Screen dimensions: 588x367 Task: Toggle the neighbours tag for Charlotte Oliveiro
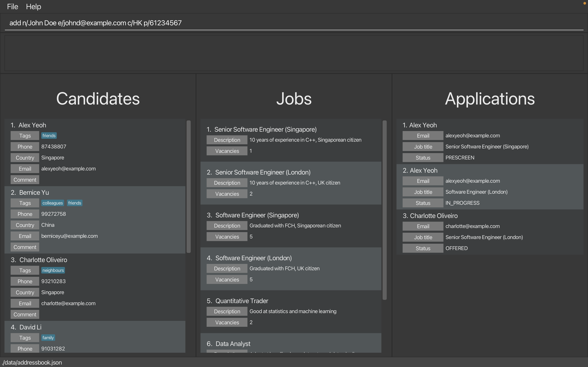tap(53, 270)
